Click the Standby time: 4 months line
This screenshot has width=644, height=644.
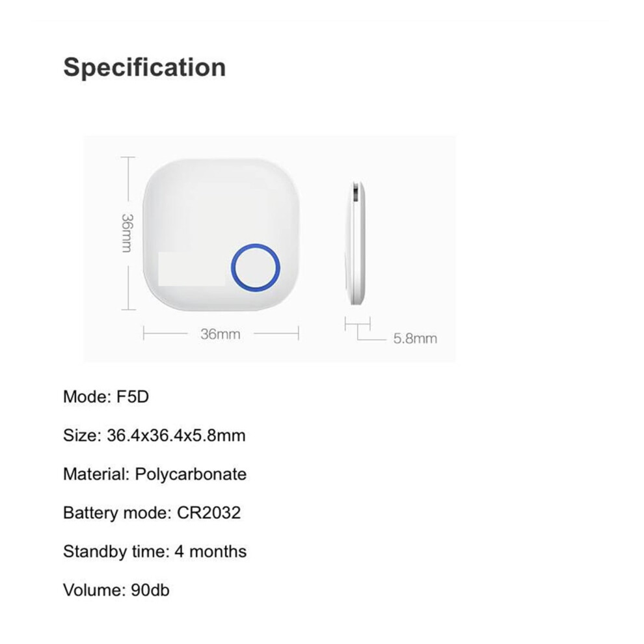tap(155, 552)
